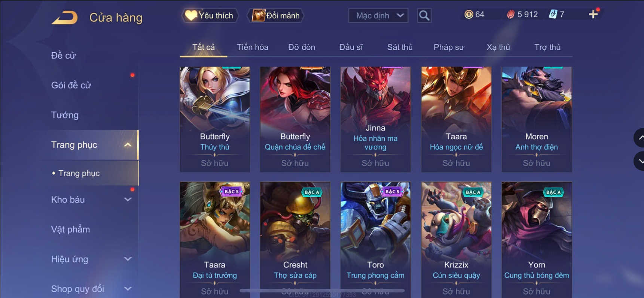Select Jinna Hỏa nhãn ma vương skin card

coord(375,119)
